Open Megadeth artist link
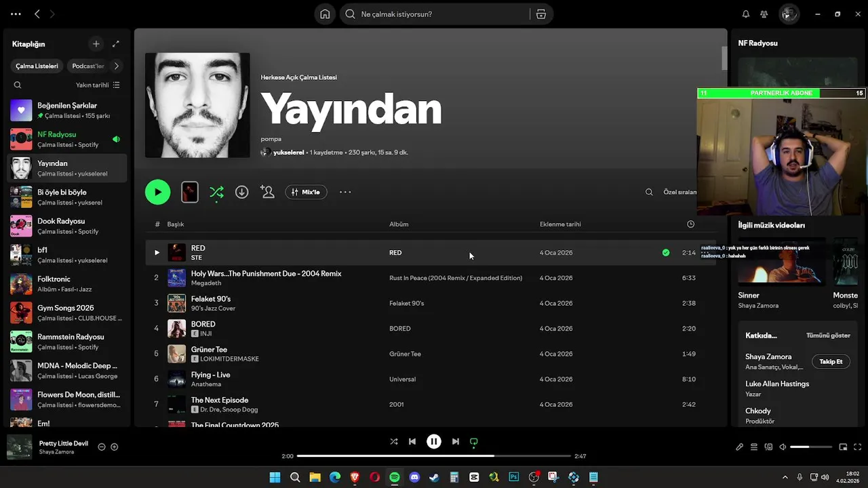 [206, 283]
